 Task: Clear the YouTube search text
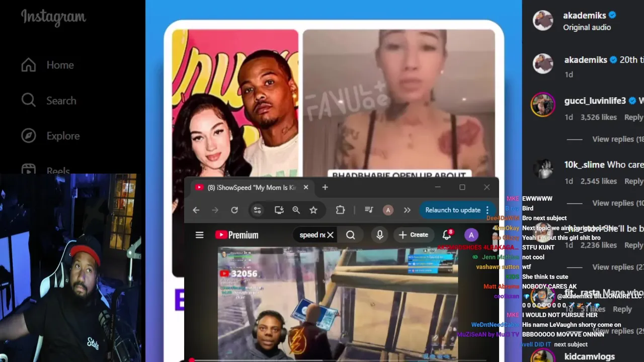click(330, 235)
